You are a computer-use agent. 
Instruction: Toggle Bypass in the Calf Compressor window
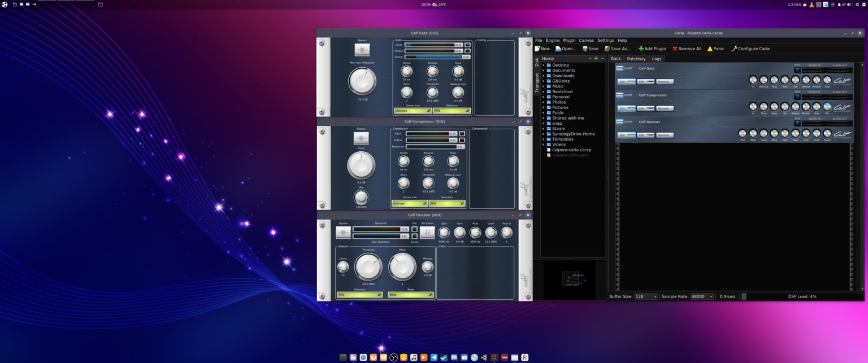point(362,138)
